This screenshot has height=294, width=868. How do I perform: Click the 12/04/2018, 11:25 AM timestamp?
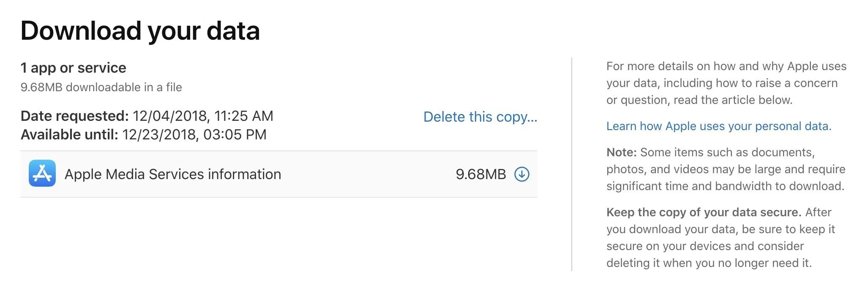click(x=203, y=116)
